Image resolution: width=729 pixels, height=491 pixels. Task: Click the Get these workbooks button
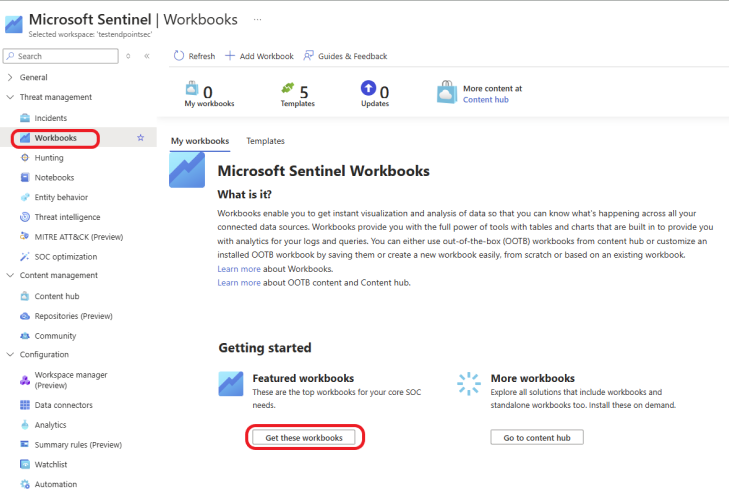[304, 438]
